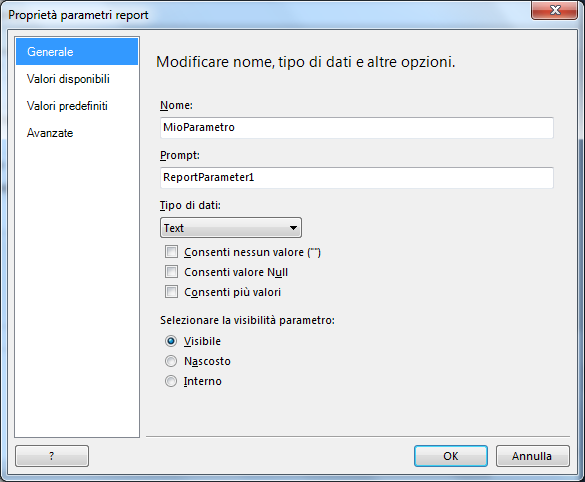Click Annulla to cancel changes
The image size is (585, 482).
point(533,456)
